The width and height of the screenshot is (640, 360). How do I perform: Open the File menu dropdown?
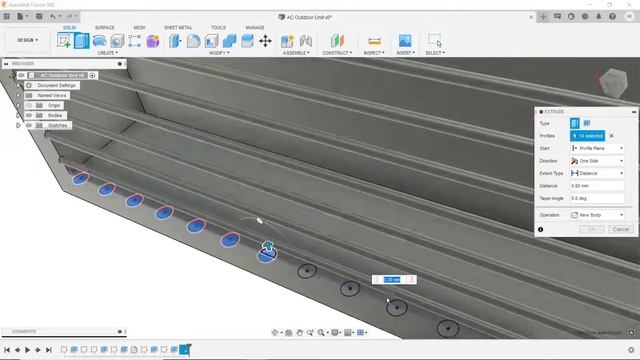pyautogui.click(x=22, y=16)
